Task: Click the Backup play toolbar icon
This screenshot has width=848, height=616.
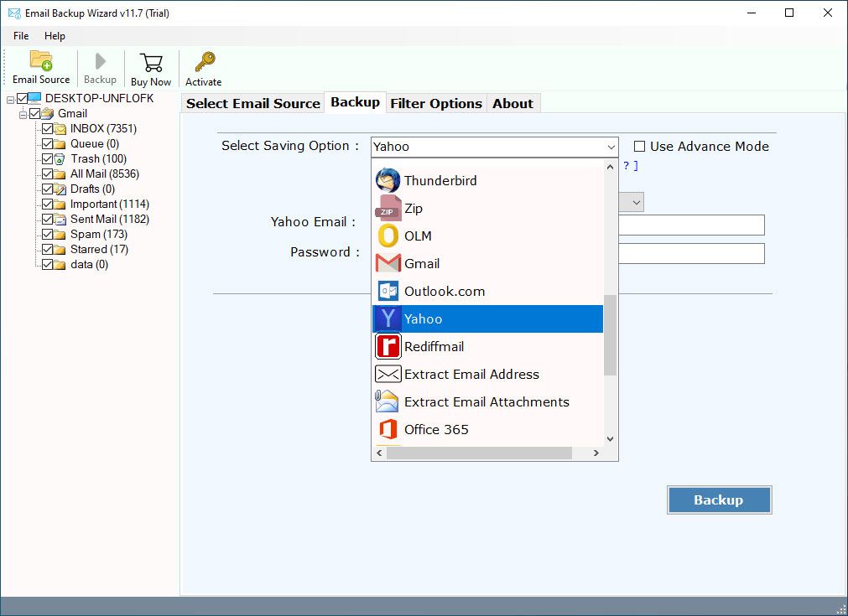Action: coord(100,61)
